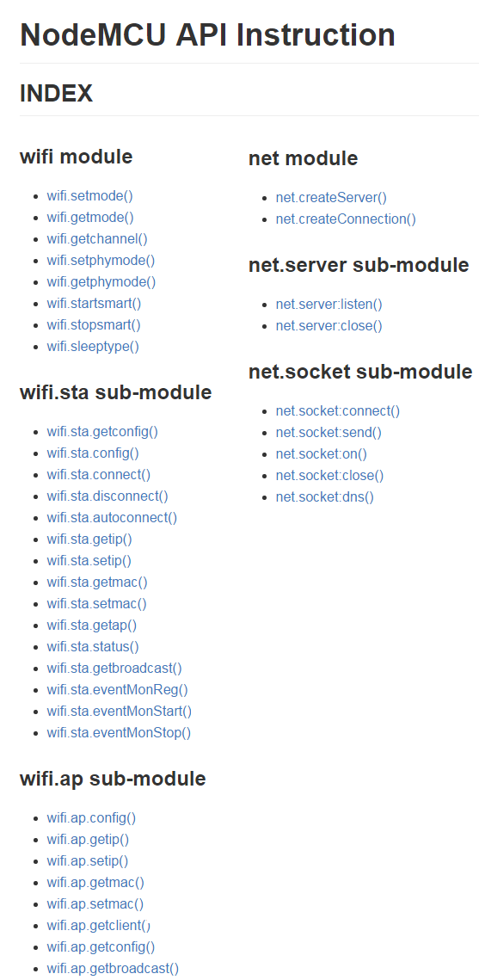This screenshot has width=479, height=980.
Task: Select the net.server:close() link
Action: coord(329,325)
